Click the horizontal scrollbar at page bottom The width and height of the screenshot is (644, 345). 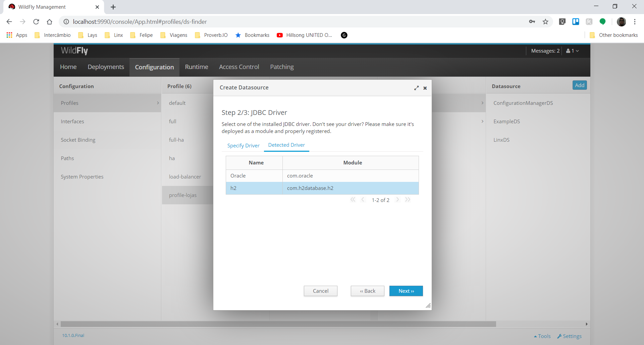[278, 324]
